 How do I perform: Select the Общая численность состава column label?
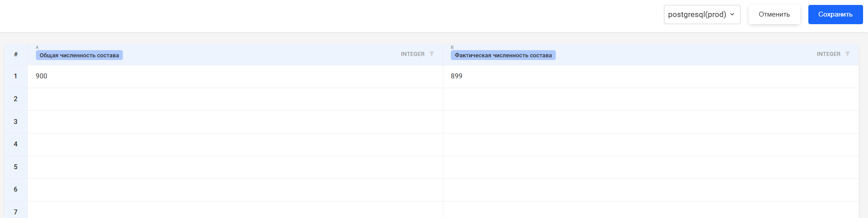click(x=79, y=55)
